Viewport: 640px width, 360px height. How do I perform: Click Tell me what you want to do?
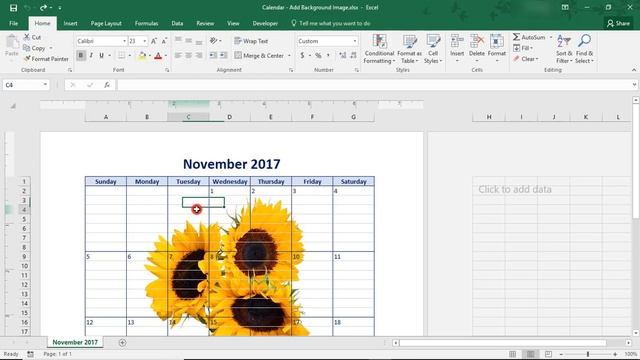coord(335,23)
